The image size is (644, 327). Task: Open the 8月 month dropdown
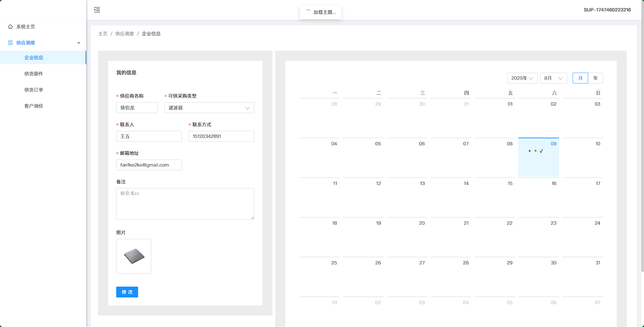point(553,78)
